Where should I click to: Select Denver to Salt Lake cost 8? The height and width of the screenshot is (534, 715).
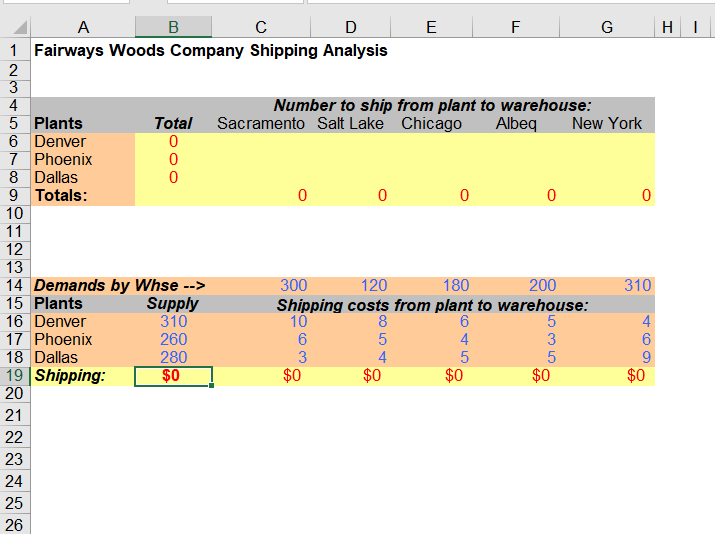[350, 321]
